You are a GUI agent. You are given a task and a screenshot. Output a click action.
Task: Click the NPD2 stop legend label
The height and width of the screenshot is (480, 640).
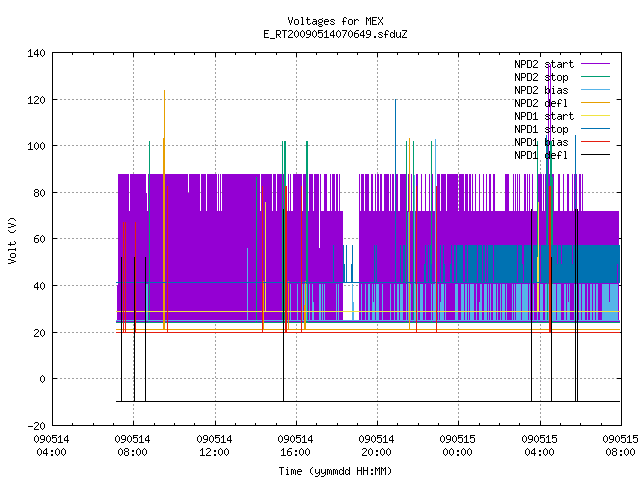click(541, 77)
